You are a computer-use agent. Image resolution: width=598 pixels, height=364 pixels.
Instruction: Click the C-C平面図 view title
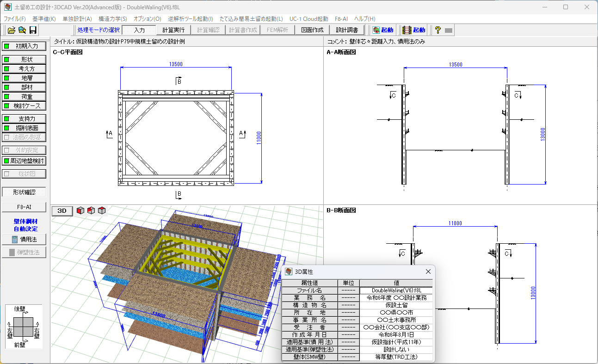pyautogui.click(x=68, y=52)
